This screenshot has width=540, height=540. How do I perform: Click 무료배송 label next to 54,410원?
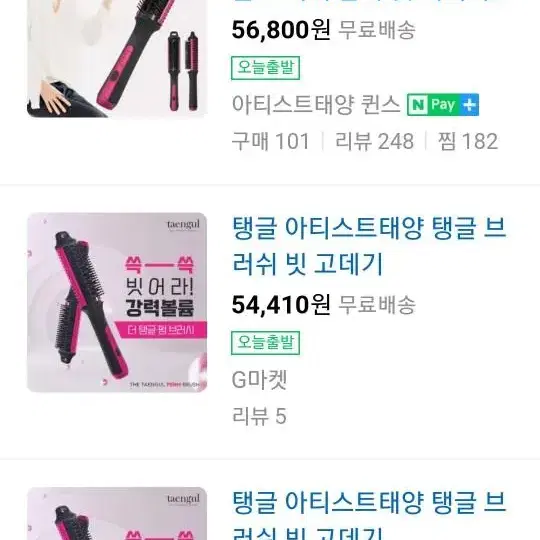(x=377, y=305)
